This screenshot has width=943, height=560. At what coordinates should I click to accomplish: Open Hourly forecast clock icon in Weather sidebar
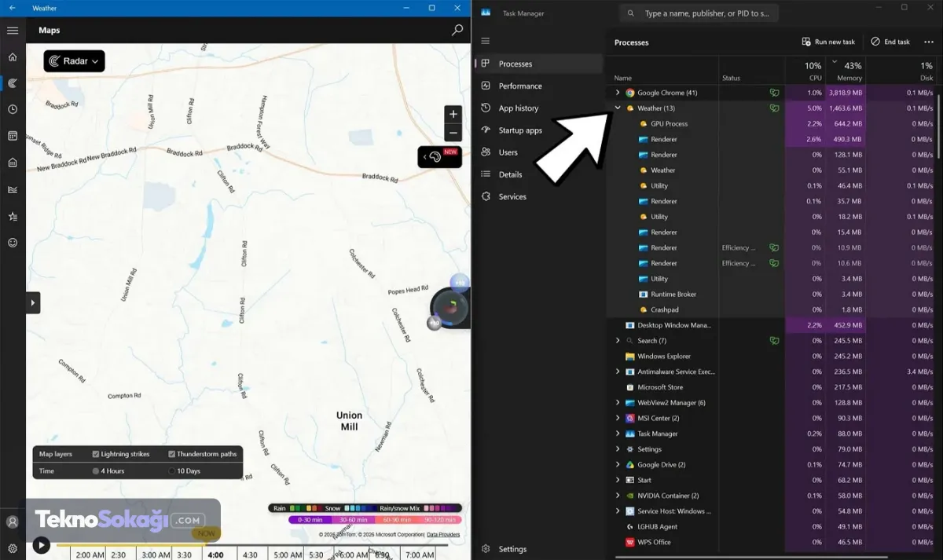click(13, 109)
